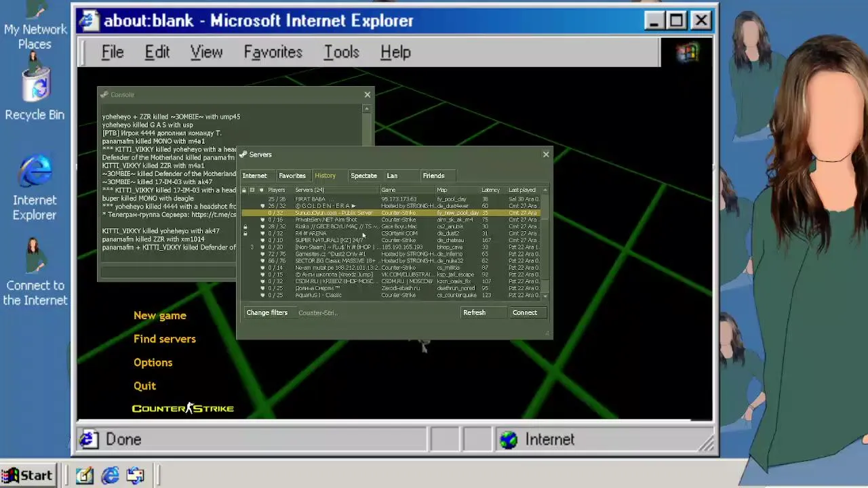Image resolution: width=868 pixels, height=488 pixels.
Task: Open the File menu
Action: coord(113,52)
